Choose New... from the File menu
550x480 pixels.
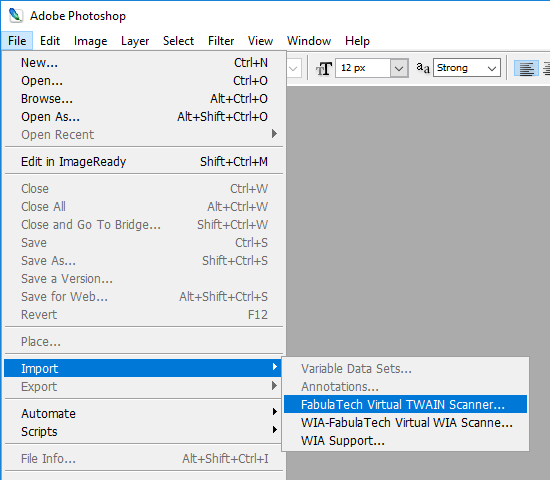click(143, 63)
